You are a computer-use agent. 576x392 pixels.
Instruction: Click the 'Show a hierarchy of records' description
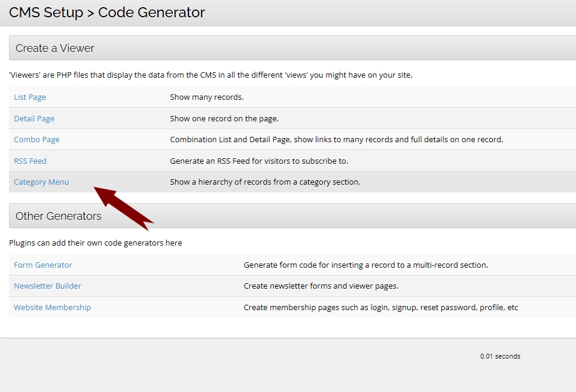pos(265,182)
